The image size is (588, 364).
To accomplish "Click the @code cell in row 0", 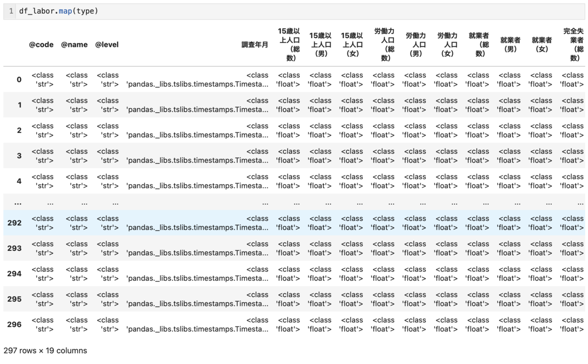I will pyautogui.click(x=43, y=79).
